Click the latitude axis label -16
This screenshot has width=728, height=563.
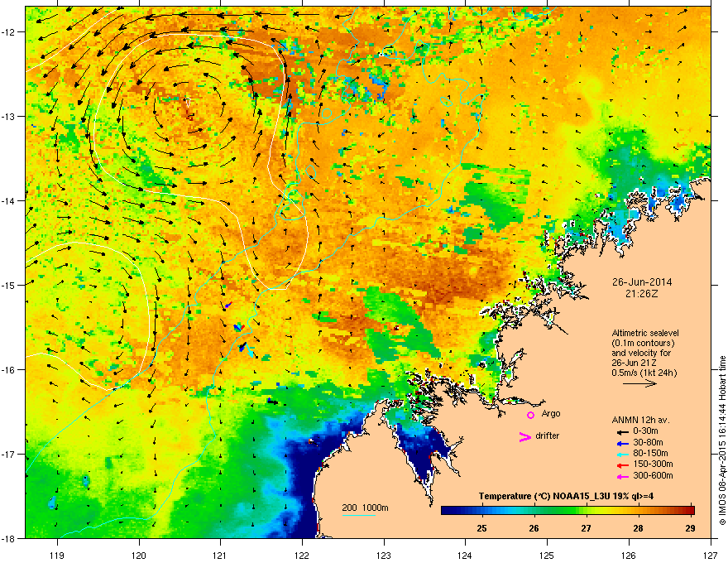[9, 370]
